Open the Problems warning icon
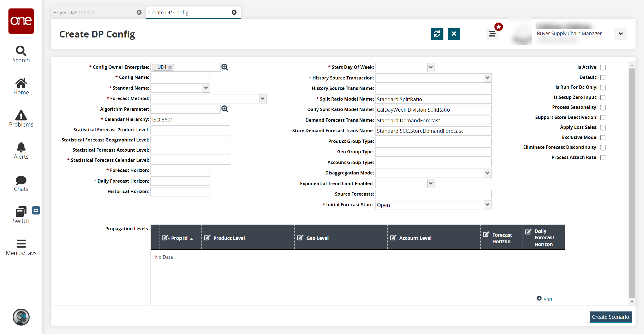The width and height of the screenshot is (644, 334). click(x=21, y=118)
